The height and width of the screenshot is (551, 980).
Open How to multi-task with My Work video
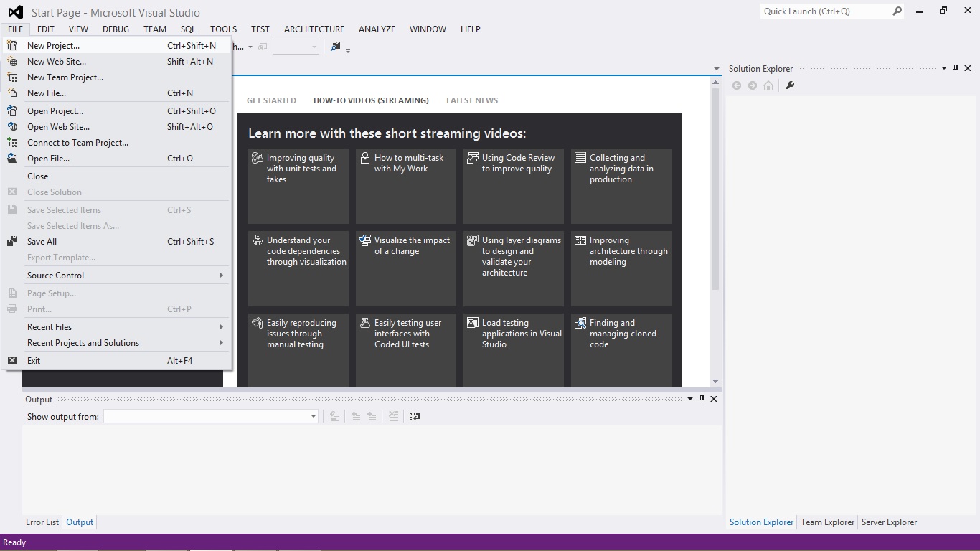406,187
